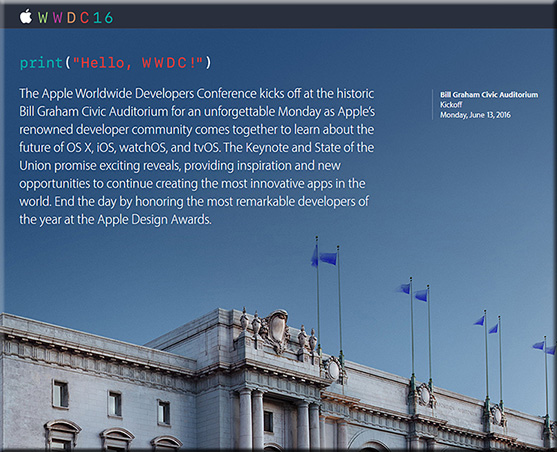Click the red C in WWDC16 logo
The height and width of the screenshot is (452, 557).
84,18
